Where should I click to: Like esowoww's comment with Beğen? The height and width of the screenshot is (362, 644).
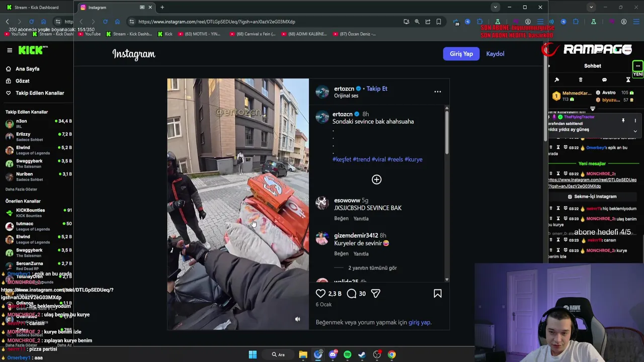coord(341,218)
